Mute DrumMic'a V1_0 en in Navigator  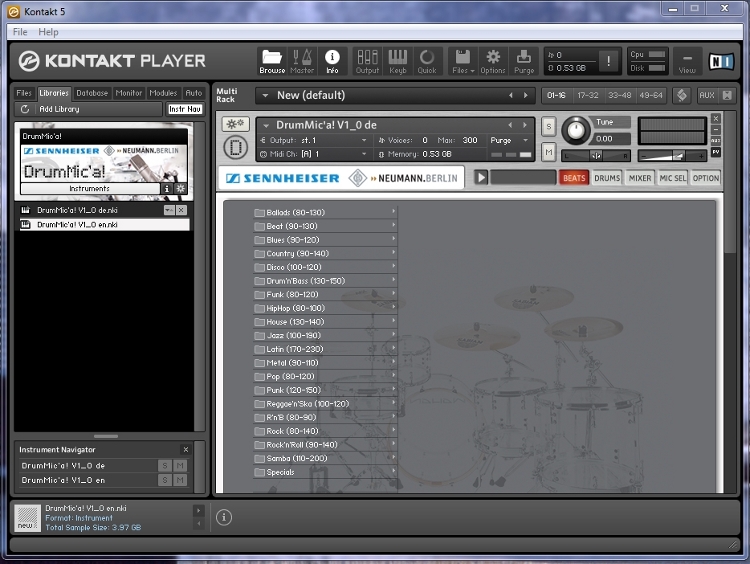[180, 480]
